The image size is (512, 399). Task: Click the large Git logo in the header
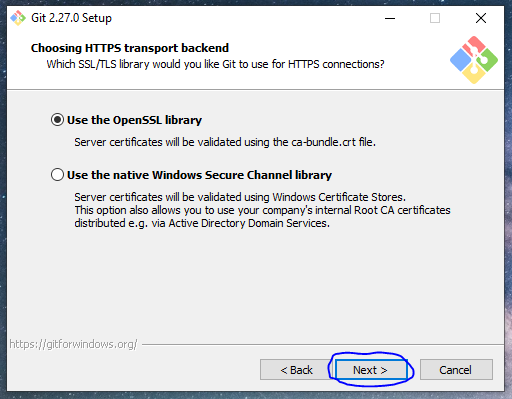(x=474, y=60)
